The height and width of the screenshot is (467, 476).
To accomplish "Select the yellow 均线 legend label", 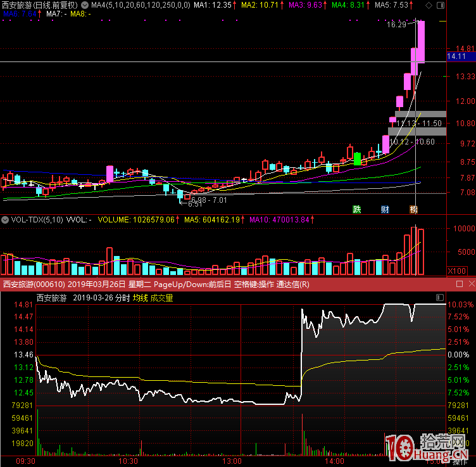I will [x=141, y=298].
